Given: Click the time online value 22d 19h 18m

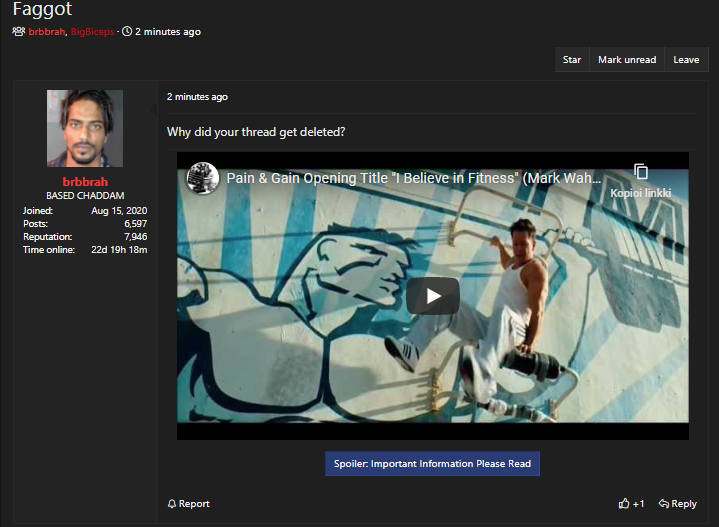Looking at the screenshot, I should click(119, 250).
